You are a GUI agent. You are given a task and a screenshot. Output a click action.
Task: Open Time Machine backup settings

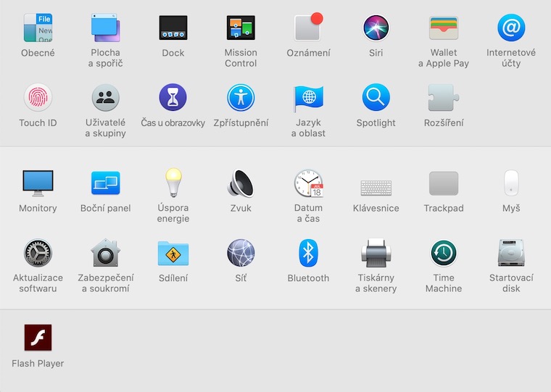point(444,253)
